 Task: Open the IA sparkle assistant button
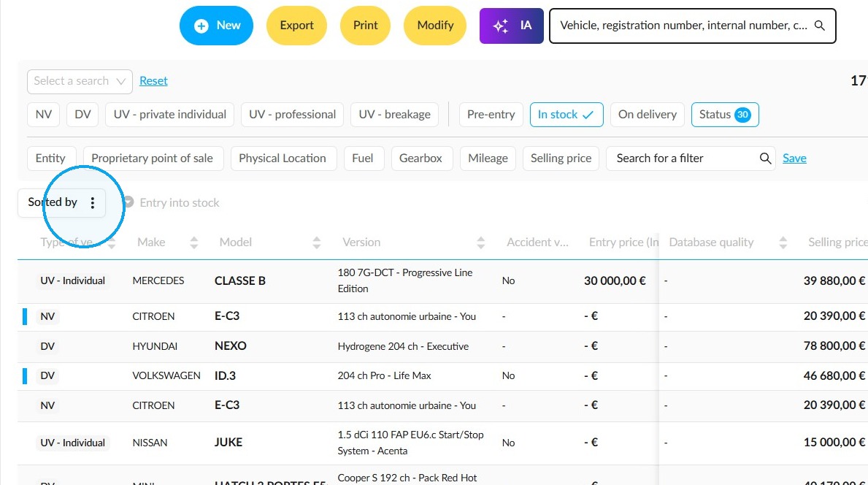point(512,26)
